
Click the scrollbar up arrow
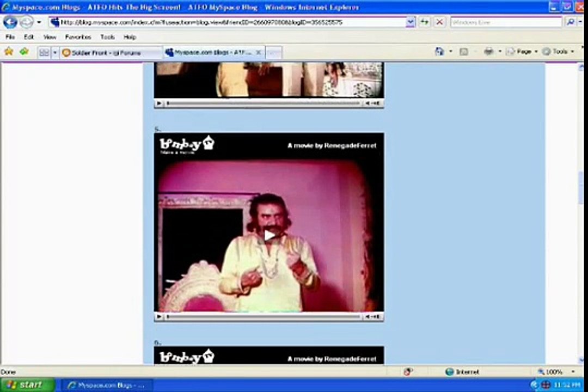click(x=581, y=68)
